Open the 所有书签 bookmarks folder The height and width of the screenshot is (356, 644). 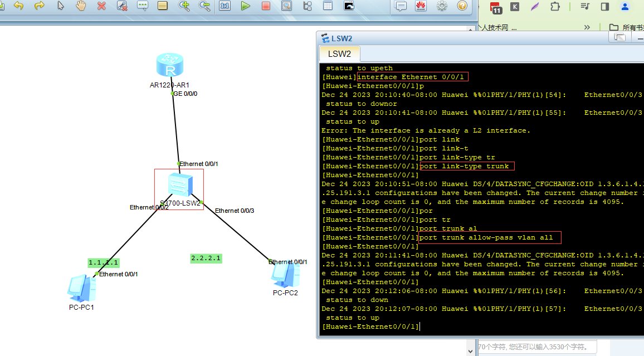point(626,27)
